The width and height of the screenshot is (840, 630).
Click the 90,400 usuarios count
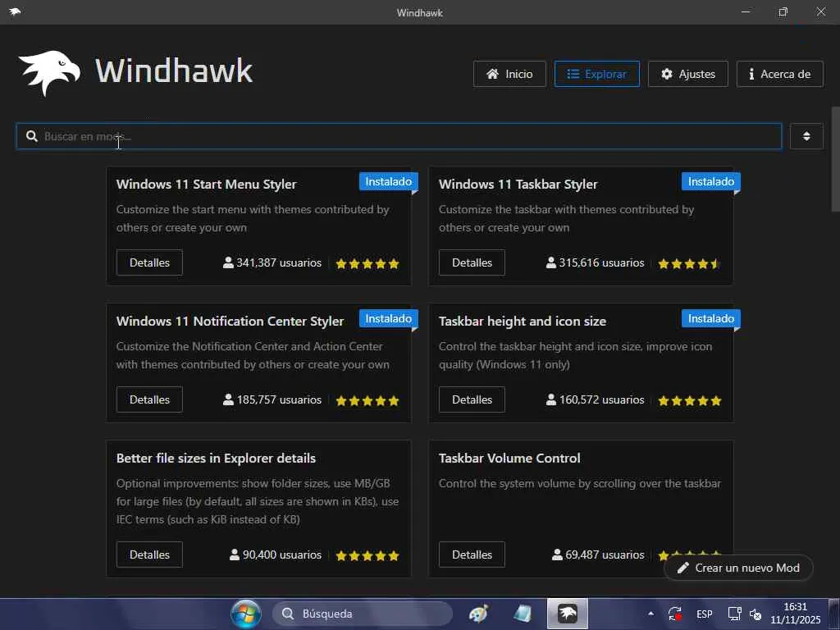point(276,555)
